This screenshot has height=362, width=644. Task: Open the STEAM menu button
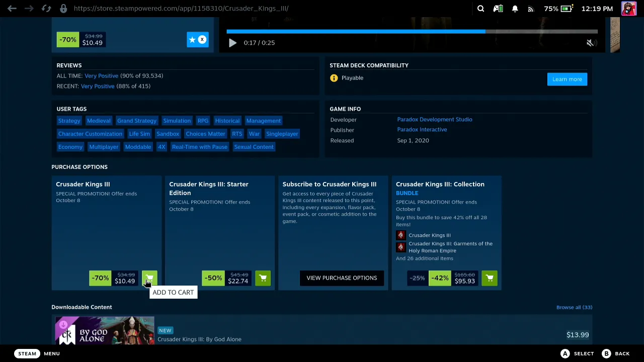(27, 353)
